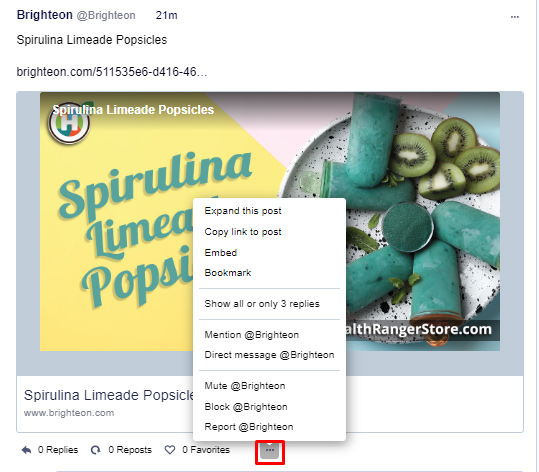Screen dimensions: 539x472
Task: Mute @Brighteon from the menu
Action: (245, 386)
